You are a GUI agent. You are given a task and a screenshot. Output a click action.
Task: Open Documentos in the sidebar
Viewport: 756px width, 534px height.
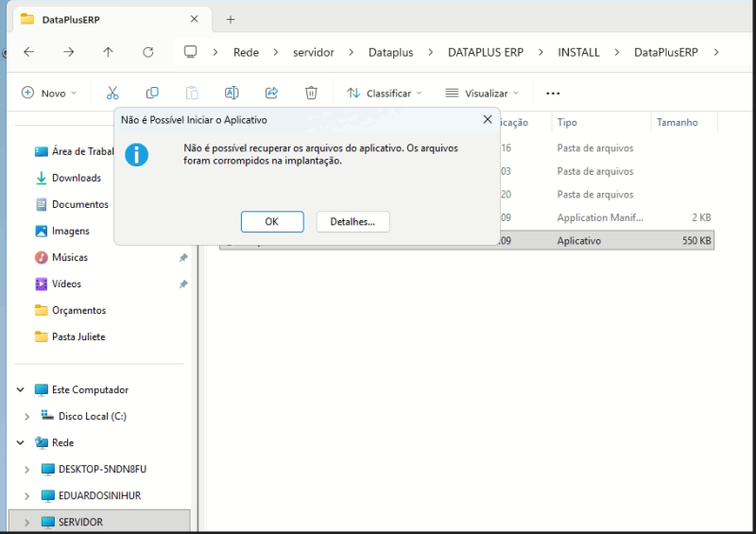tap(72, 204)
